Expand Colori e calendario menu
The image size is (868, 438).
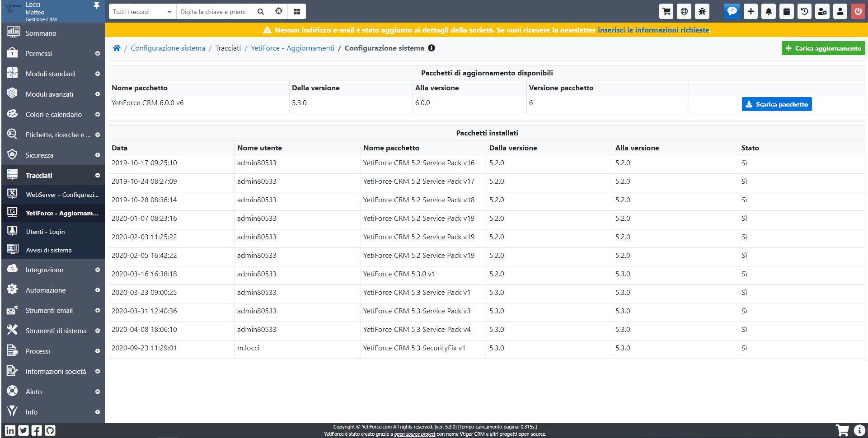pyautogui.click(x=53, y=114)
